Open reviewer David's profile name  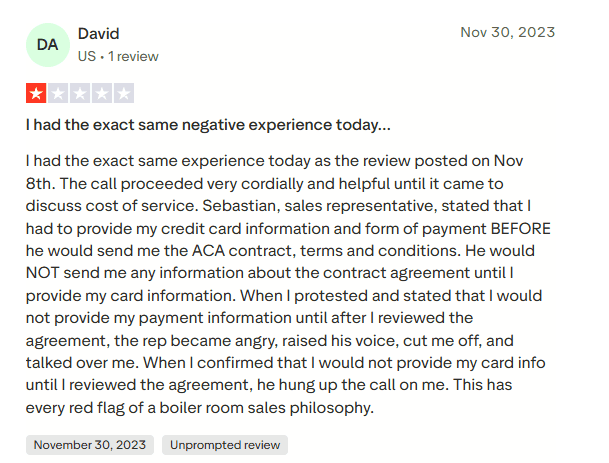click(x=98, y=34)
